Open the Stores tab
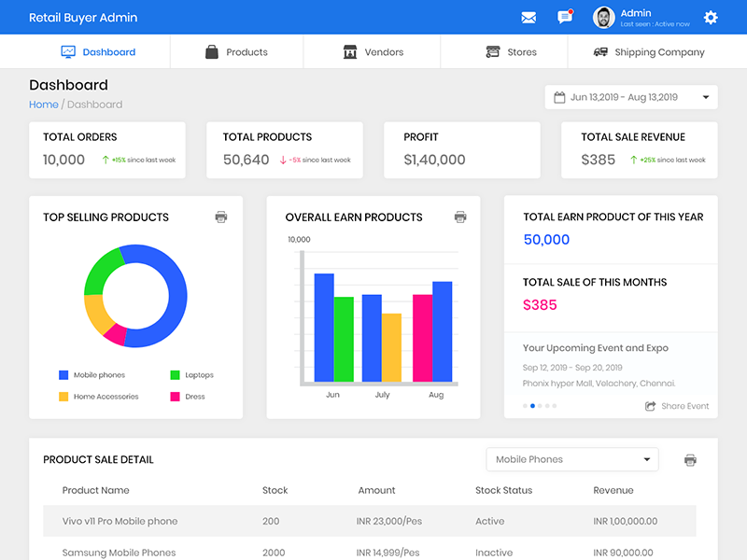The image size is (747, 560). point(511,52)
